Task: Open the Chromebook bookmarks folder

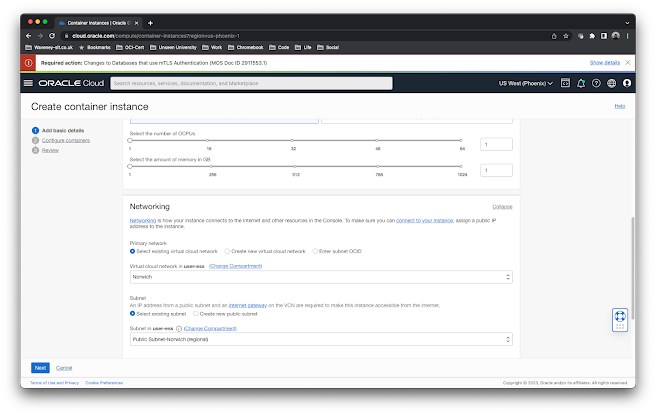Action: click(x=246, y=47)
